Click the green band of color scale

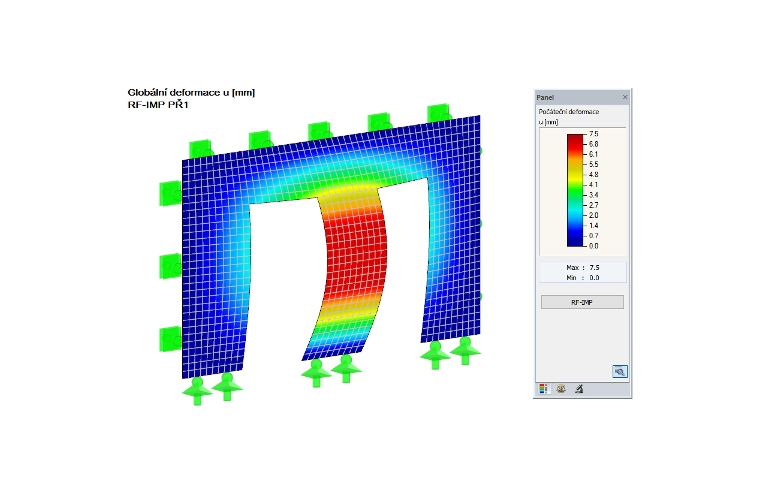[575, 191]
